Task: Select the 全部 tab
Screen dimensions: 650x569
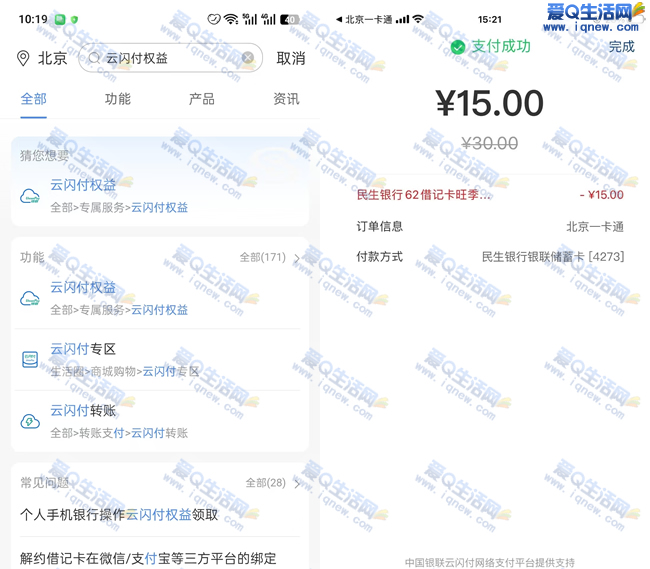Action: 34,99
